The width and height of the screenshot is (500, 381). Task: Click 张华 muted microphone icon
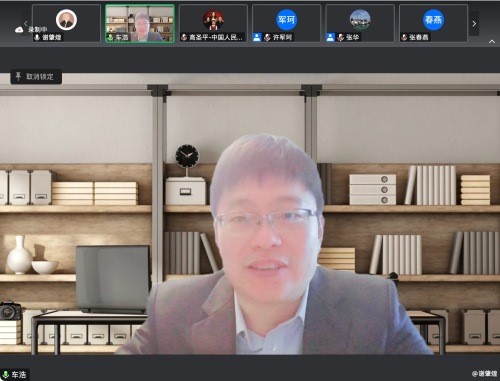(x=340, y=37)
